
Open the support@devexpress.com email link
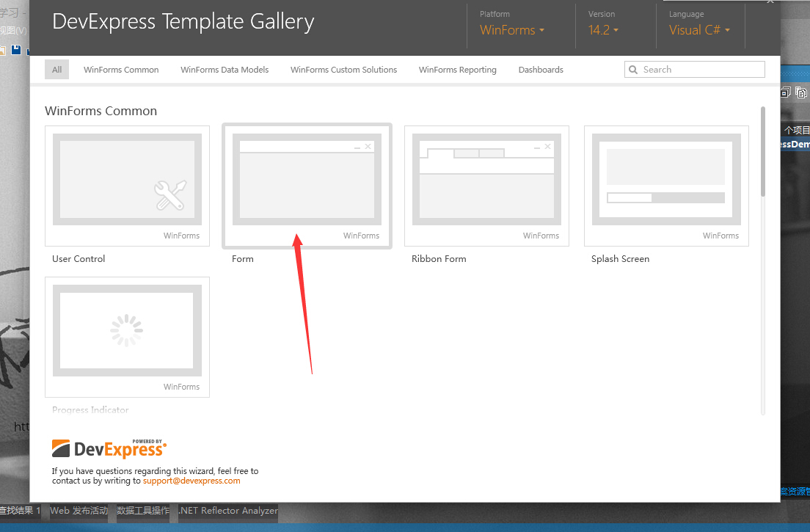(191, 481)
